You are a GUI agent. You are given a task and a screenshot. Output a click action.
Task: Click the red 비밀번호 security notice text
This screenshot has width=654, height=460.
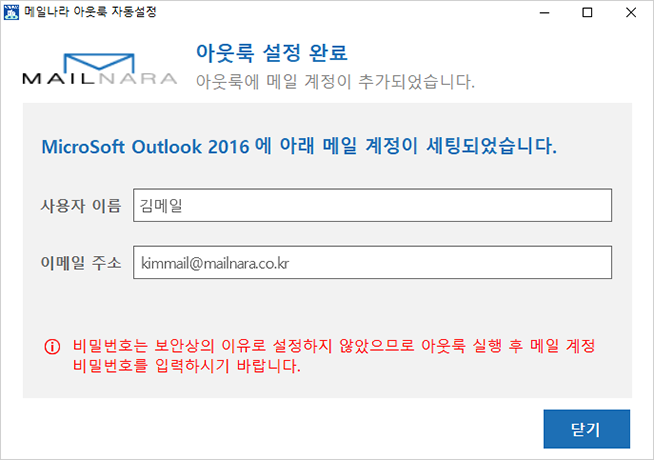334,356
